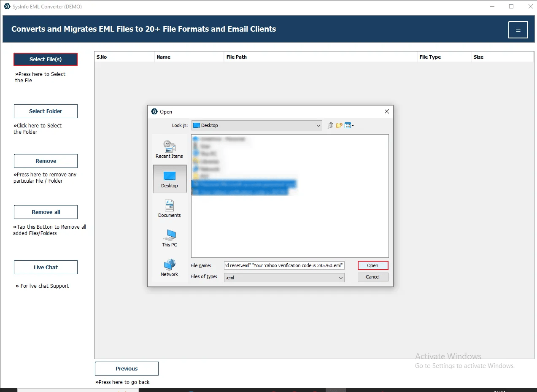
Task: Cancel the Open dialog
Action: 373,277
